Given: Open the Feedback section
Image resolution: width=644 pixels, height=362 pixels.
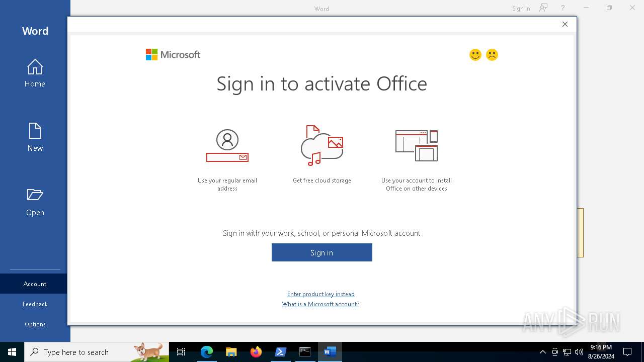Looking at the screenshot, I should point(35,304).
